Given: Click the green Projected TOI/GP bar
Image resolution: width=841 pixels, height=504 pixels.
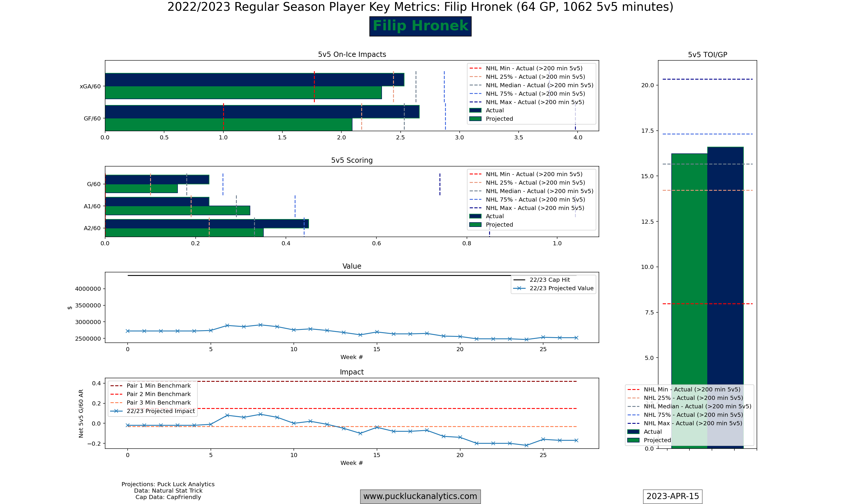Looking at the screenshot, I should click(x=689, y=301).
